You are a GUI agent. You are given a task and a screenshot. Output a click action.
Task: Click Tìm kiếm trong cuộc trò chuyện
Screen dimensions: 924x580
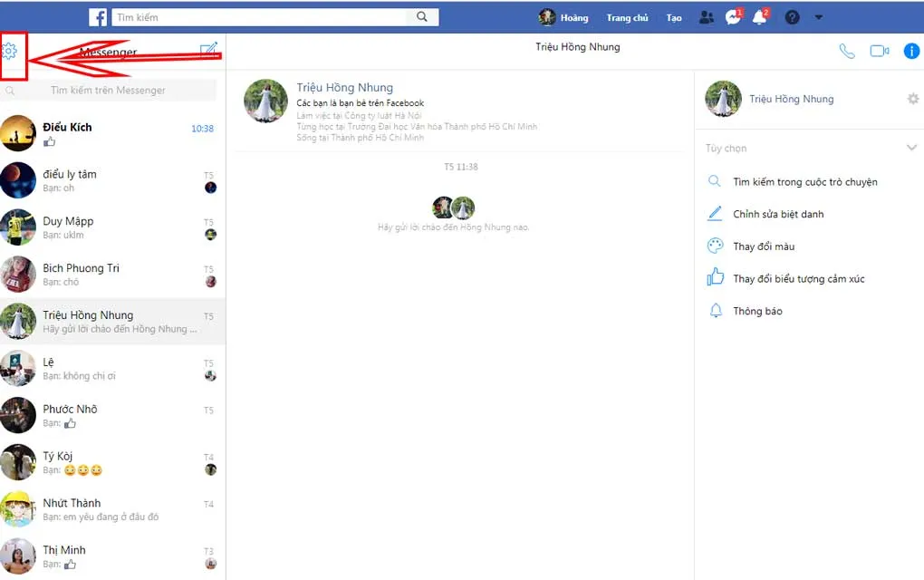(x=804, y=182)
